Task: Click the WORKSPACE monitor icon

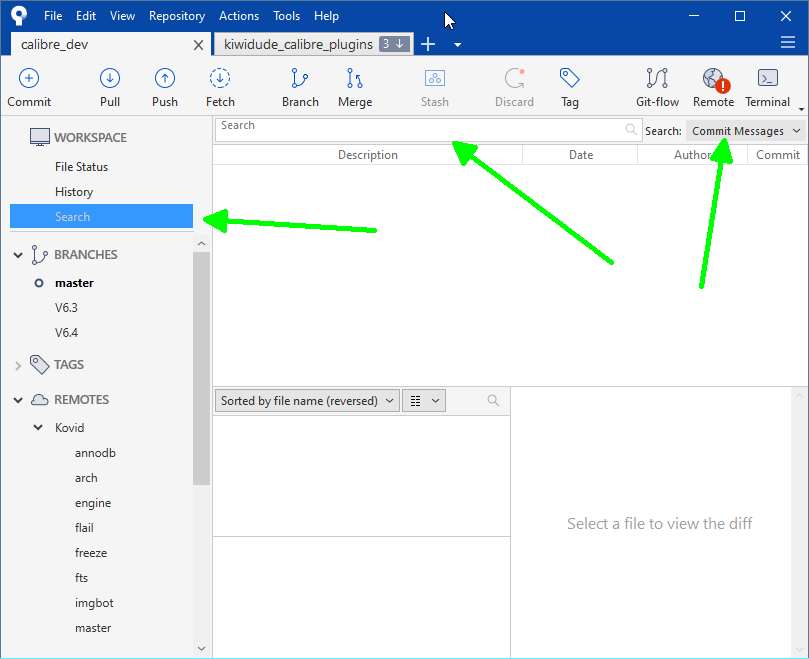Action: [x=40, y=137]
